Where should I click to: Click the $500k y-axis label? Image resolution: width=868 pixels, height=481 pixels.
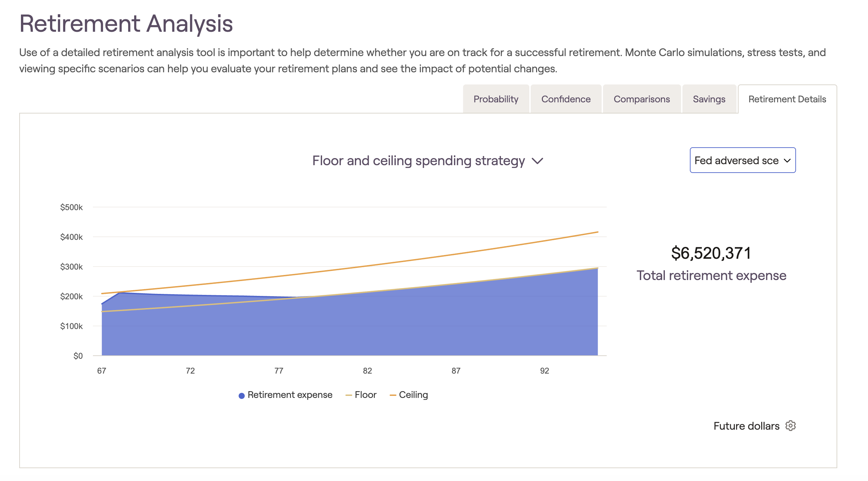pos(71,207)
